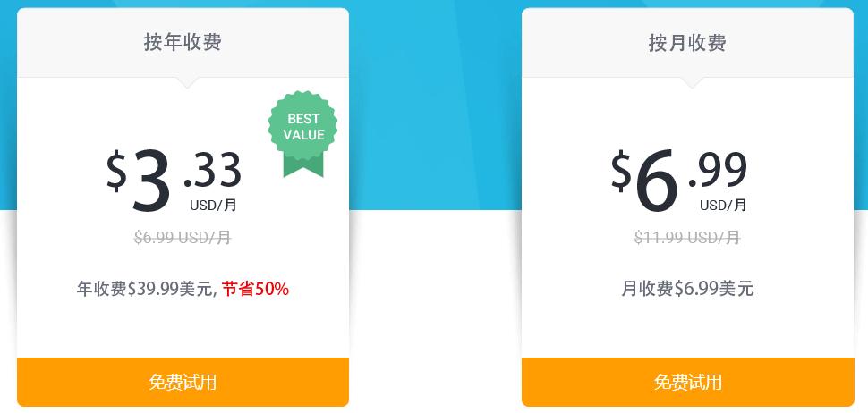Screen dimensions: 868x413
Task: Click the pointer notch under 按月收费 header
Action: click(691, 82)
